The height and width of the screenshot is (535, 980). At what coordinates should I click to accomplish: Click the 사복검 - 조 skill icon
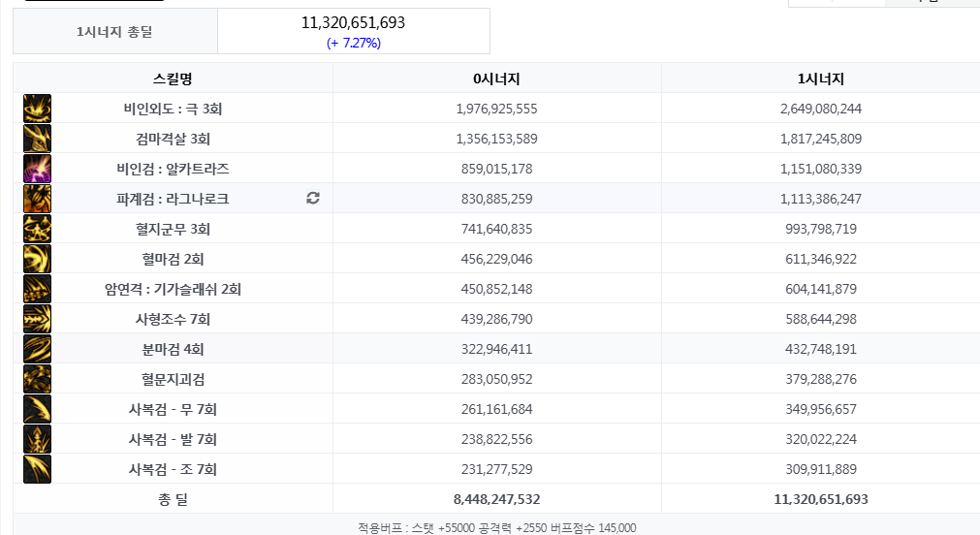click(x=38, y=469)
